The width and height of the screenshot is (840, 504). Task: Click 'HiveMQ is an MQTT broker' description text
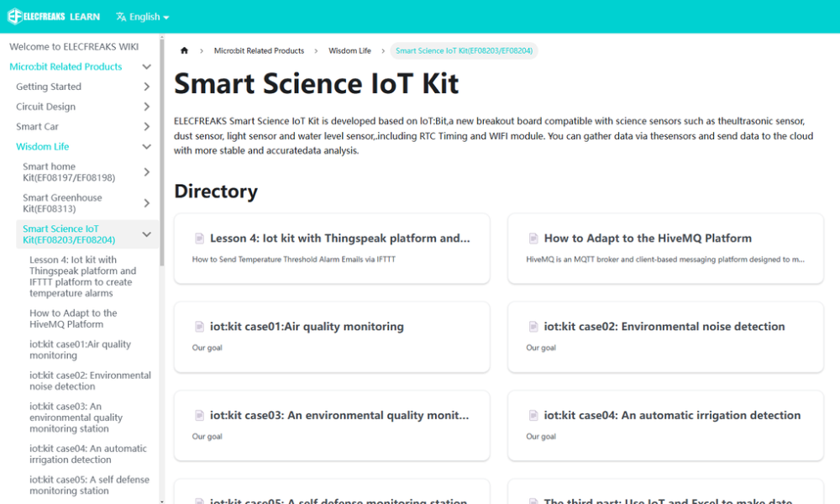664,260
